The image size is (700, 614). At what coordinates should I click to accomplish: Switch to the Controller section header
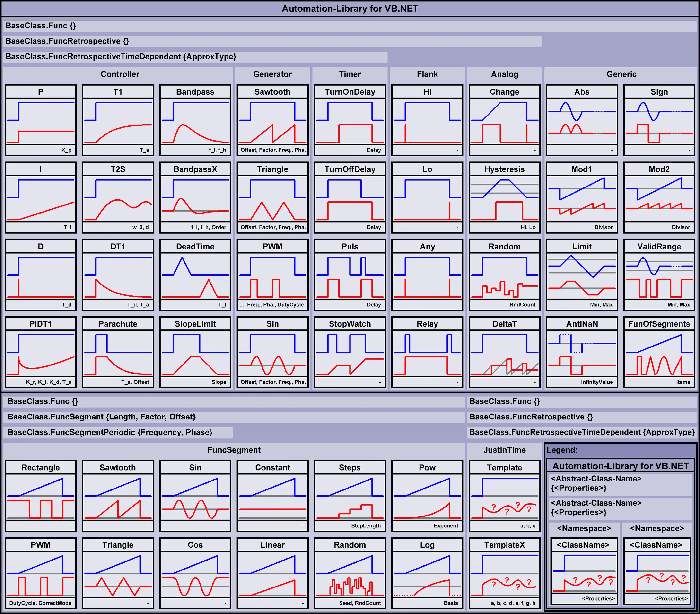(120, 74)
